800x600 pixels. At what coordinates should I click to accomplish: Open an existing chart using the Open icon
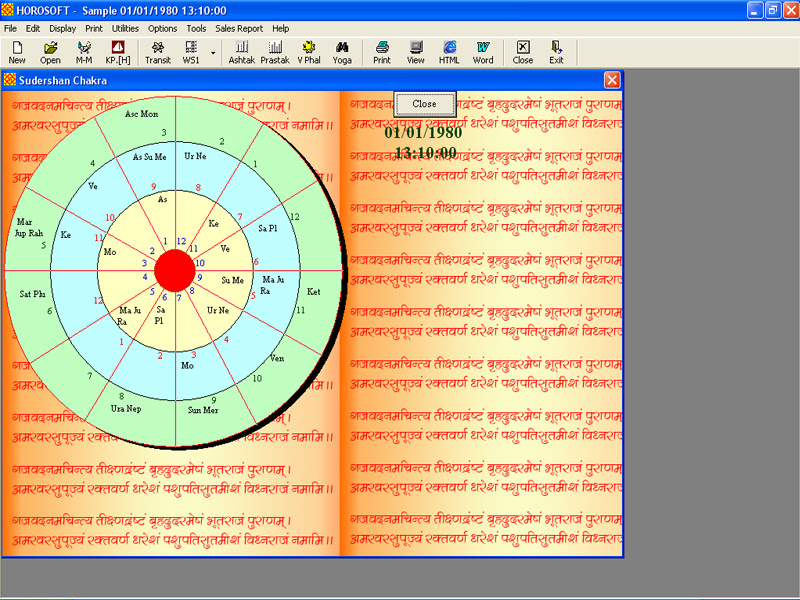[50, 52]
